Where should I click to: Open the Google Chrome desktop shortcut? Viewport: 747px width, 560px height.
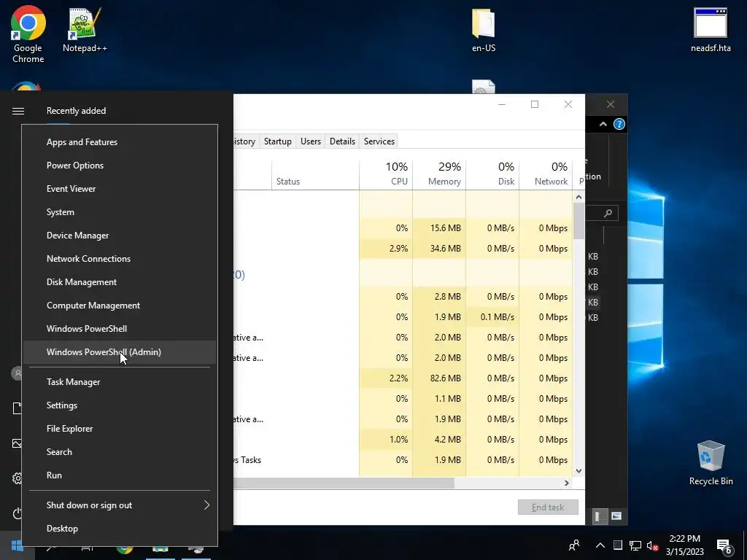pos(28,34)
